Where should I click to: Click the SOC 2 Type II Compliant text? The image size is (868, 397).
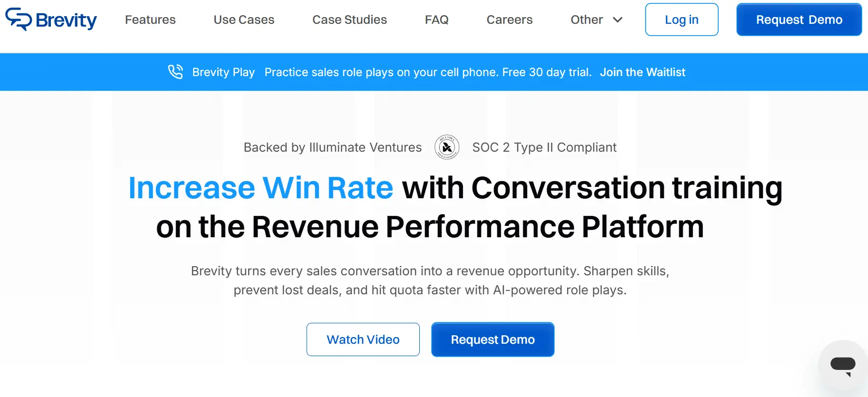coord(544,147)
